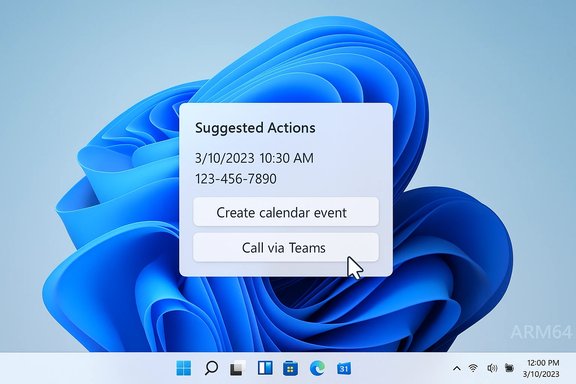Click the Suggested Actions heading
The width and height of the screenshot is (576, 384).
(x=255, y=128)
